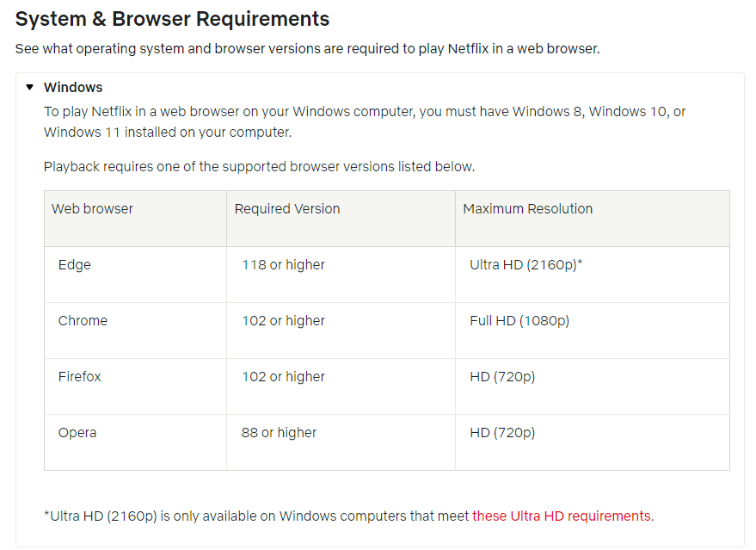Image resolution: width=756 pixels, height=550 pixels.
Task: Collapse the Windows section triangle
Action: pyautogui.click(x=29, y=87)
